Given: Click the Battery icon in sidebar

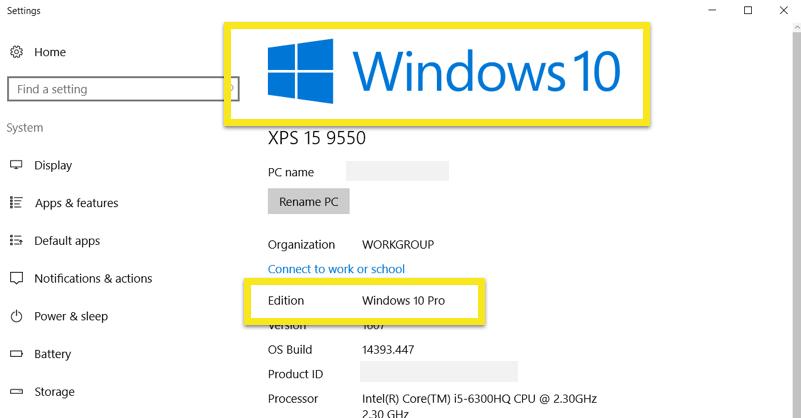Looking at the screenshot, I should pyautogui.click(x=16, y=354).
